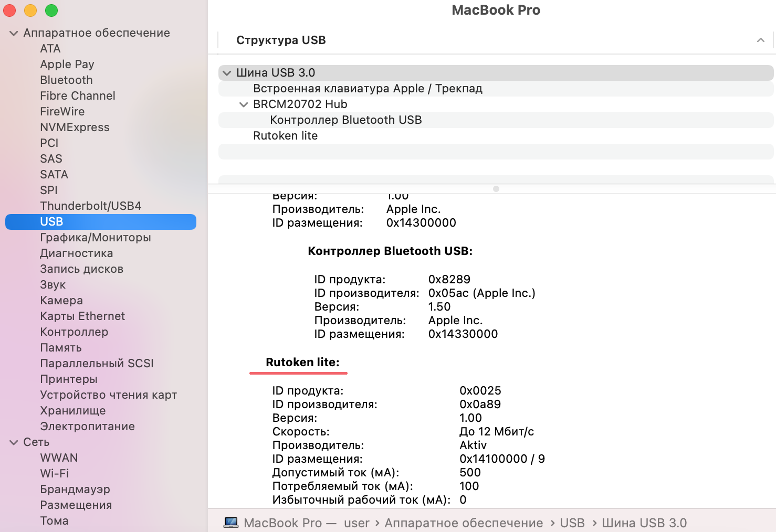Select SPI in the sidebar
Viewport: 776px width, 532px height.
click(x=49, y=190)
